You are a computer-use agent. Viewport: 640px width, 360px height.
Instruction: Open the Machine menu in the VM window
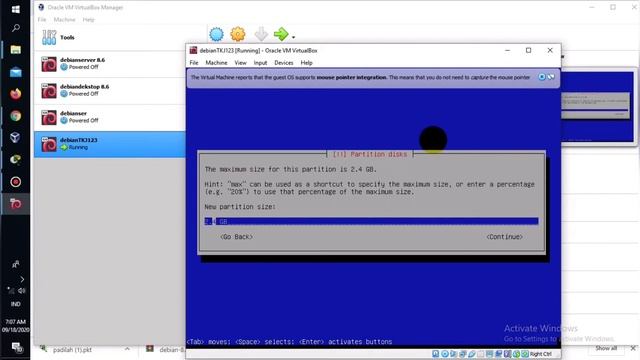tap(216, 63)
